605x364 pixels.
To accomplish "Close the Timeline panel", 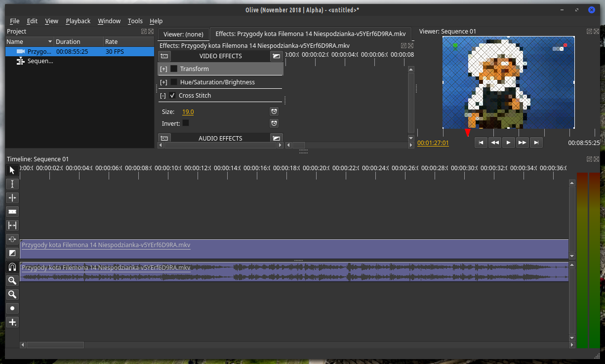I will point(596,159).
